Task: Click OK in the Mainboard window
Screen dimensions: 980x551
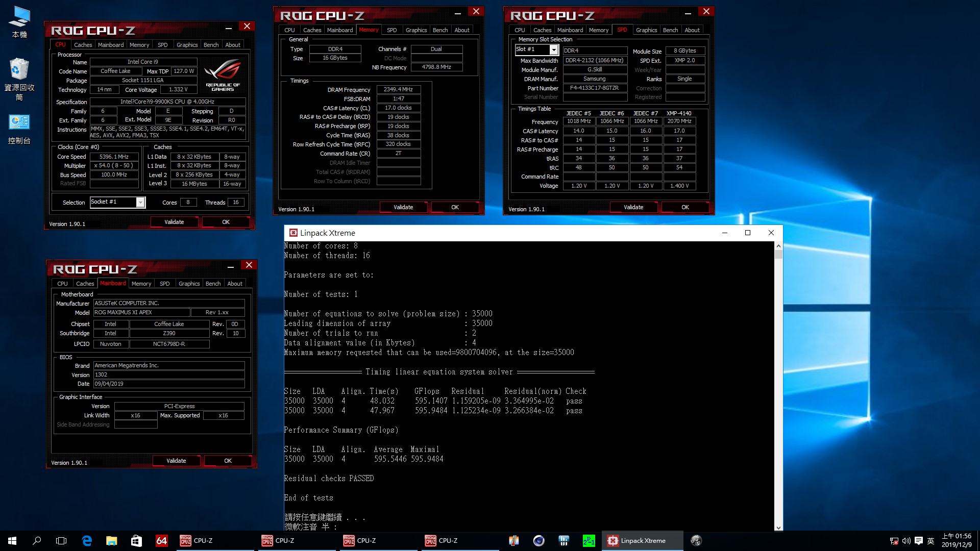Action: pyautogui.click(x=228, y=461)
